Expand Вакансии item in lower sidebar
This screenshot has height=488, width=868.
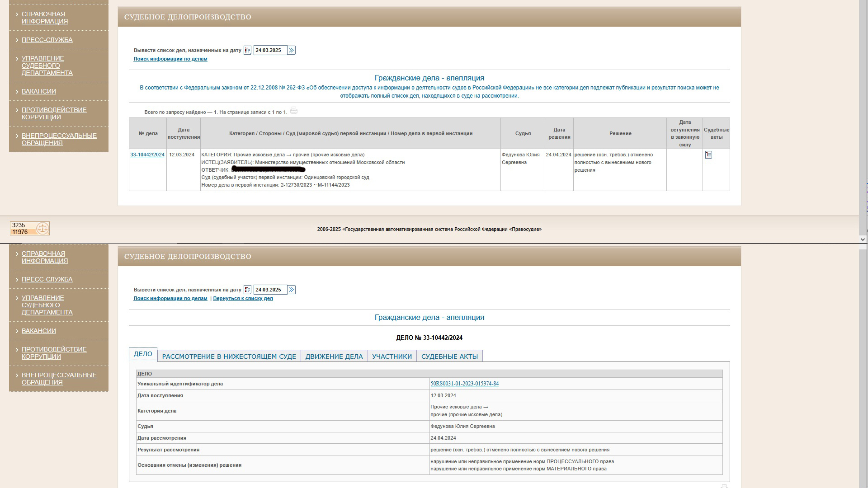39,331
